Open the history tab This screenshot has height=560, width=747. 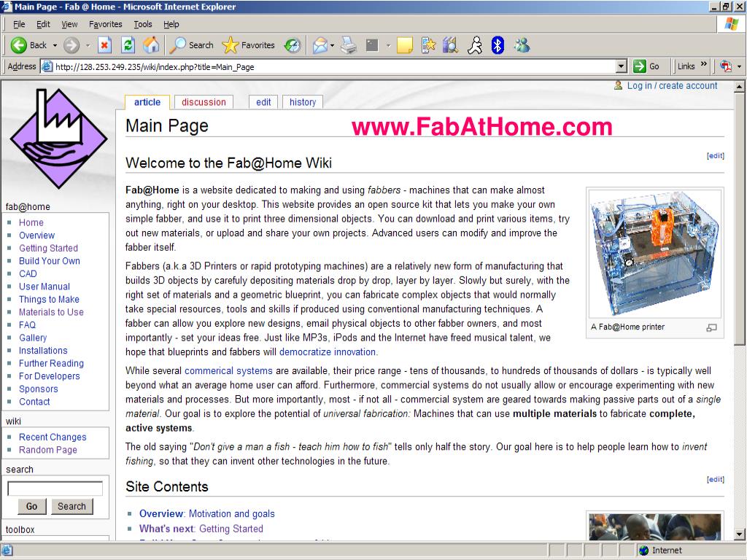[x=303, y=102]
